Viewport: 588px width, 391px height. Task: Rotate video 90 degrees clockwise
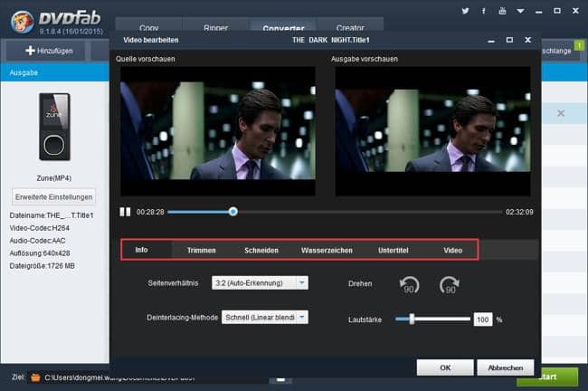pyautogui.click(x=450, y=285)
